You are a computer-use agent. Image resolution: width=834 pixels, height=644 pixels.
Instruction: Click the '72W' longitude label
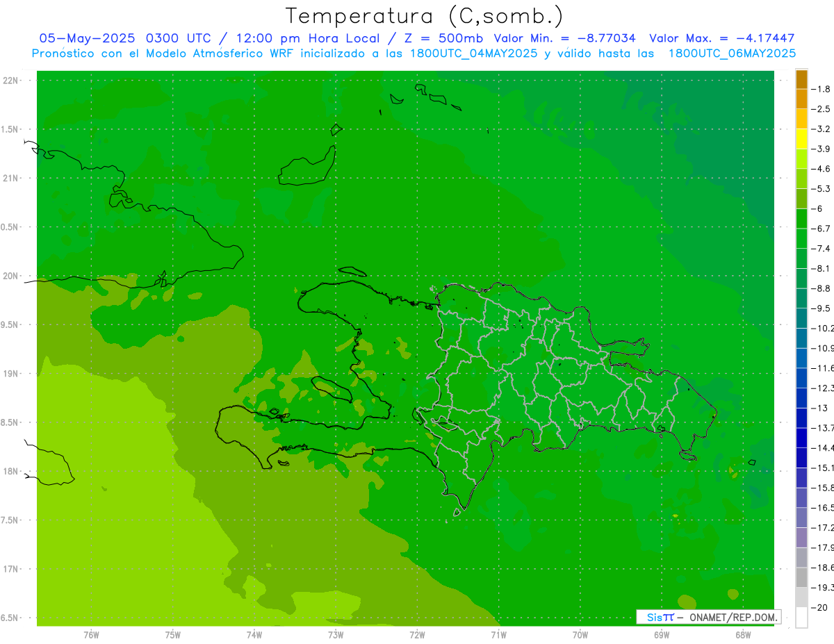(417, 634)
